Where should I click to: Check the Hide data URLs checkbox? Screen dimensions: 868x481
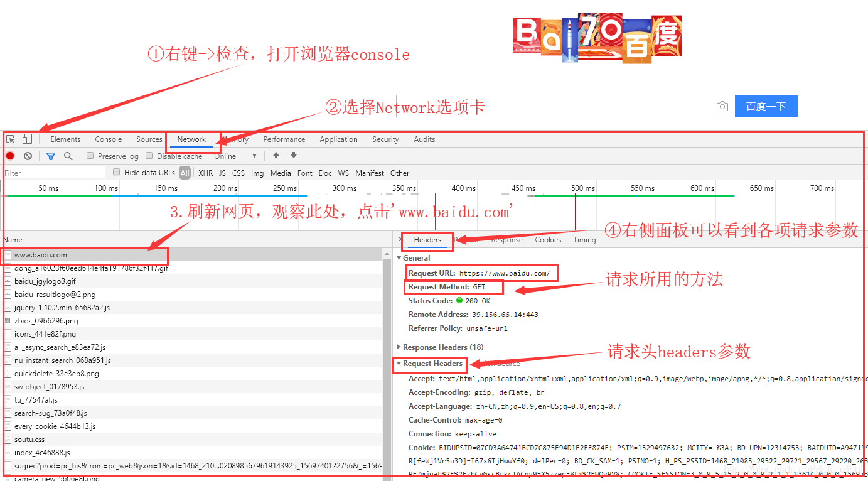116,172
